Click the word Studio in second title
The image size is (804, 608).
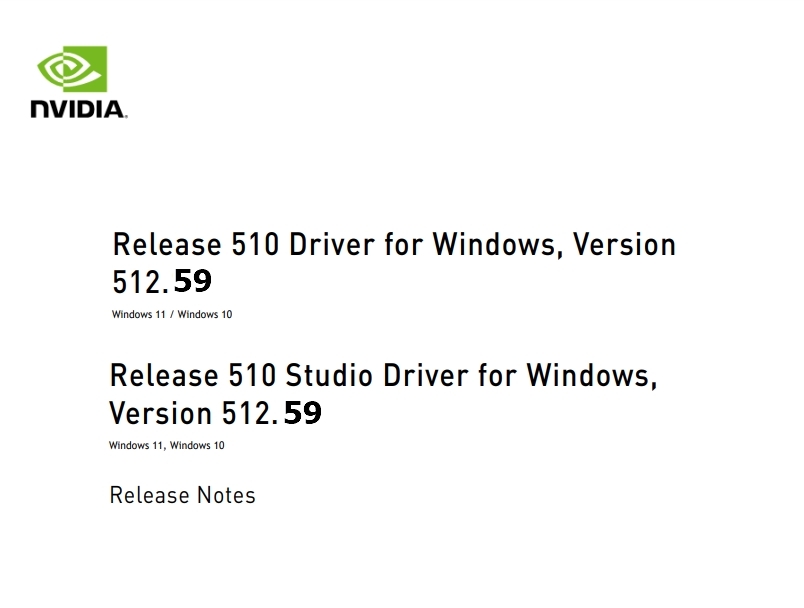[x=329, y=375]
